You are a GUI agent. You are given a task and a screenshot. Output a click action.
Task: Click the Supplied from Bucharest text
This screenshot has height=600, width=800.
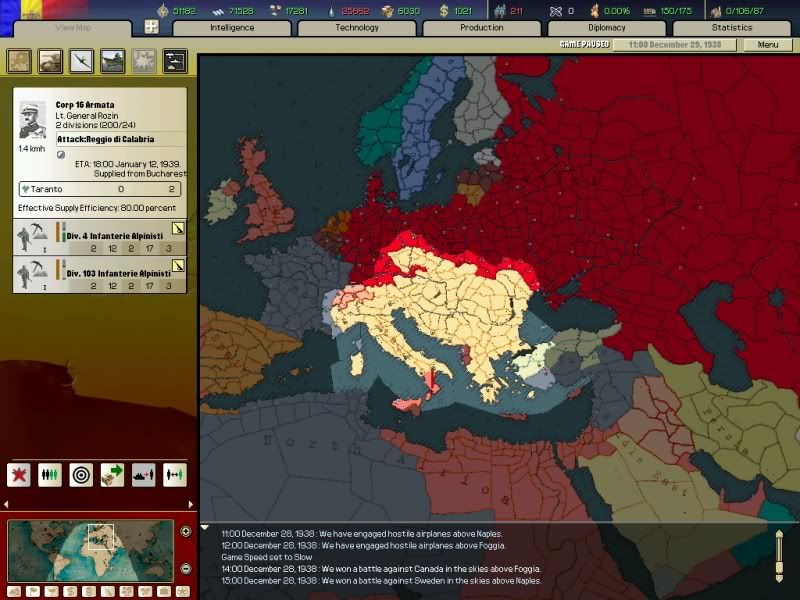[x=140, y=173]
